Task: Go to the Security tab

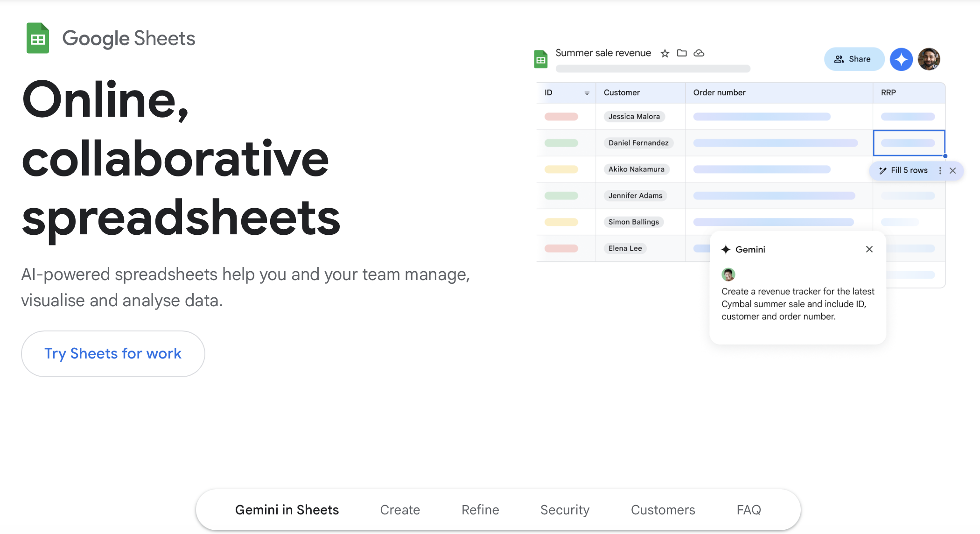Action: pos(565,510)
